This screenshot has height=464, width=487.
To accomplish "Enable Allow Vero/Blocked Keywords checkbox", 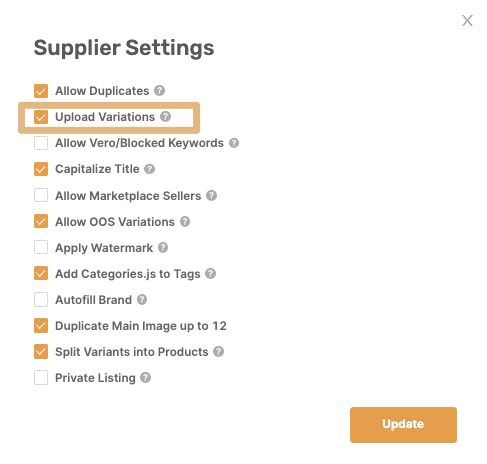I will [x=41, y=143].
